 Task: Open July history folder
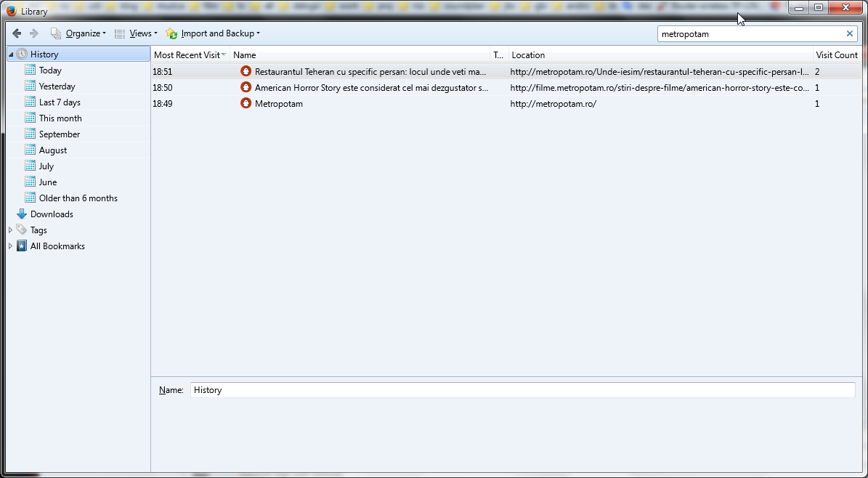(x=46, y=166)
